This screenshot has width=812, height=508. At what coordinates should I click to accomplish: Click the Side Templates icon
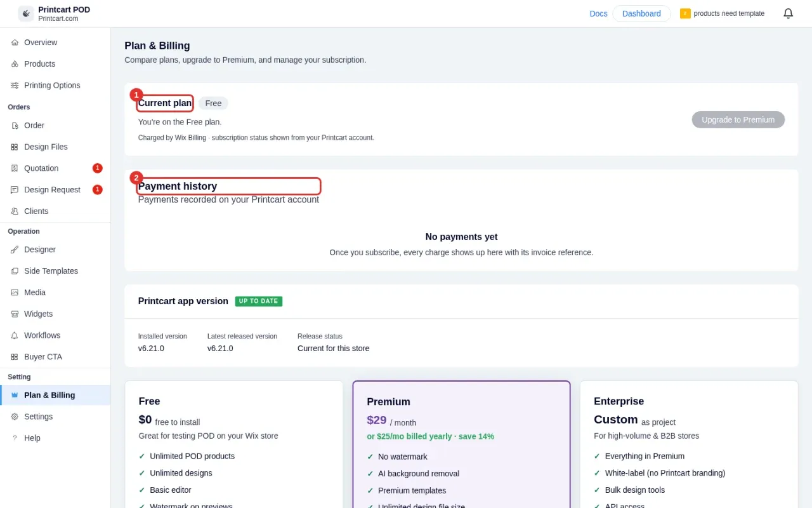point(15,271)
